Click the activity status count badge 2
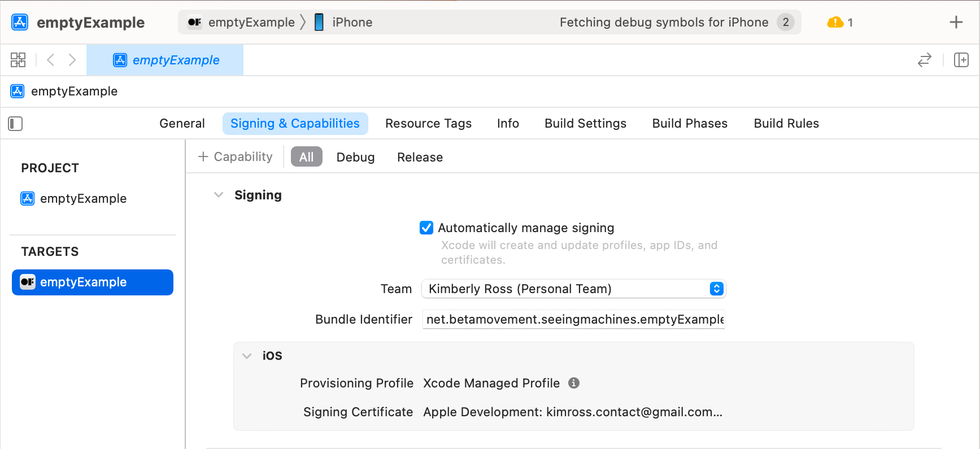 coord(786,22)
